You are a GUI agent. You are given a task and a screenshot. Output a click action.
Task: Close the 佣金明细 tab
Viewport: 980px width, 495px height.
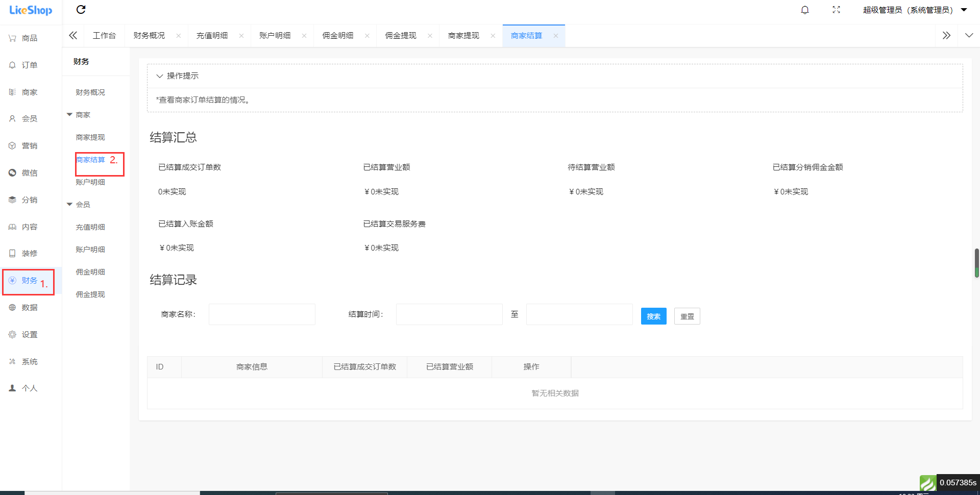[366, 36]
